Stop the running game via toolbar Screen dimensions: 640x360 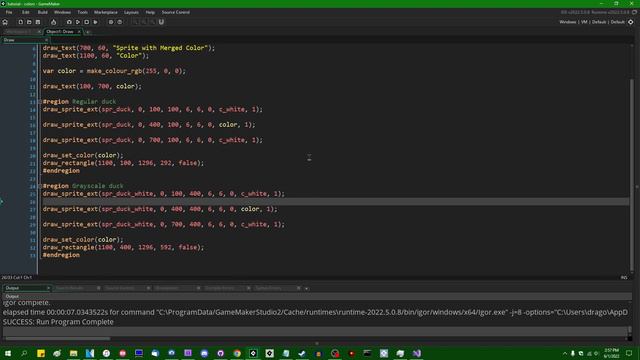(87, 22)
